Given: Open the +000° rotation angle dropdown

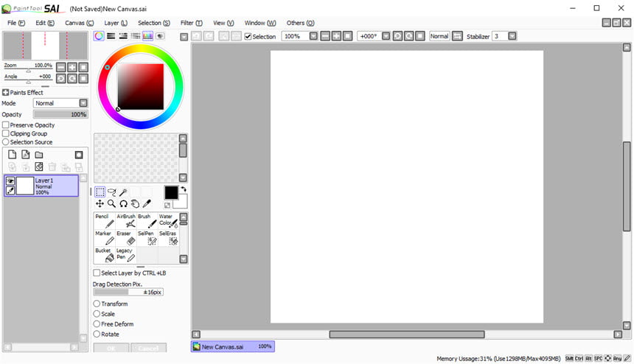Looking at the screenshot, I should point(386,36).
